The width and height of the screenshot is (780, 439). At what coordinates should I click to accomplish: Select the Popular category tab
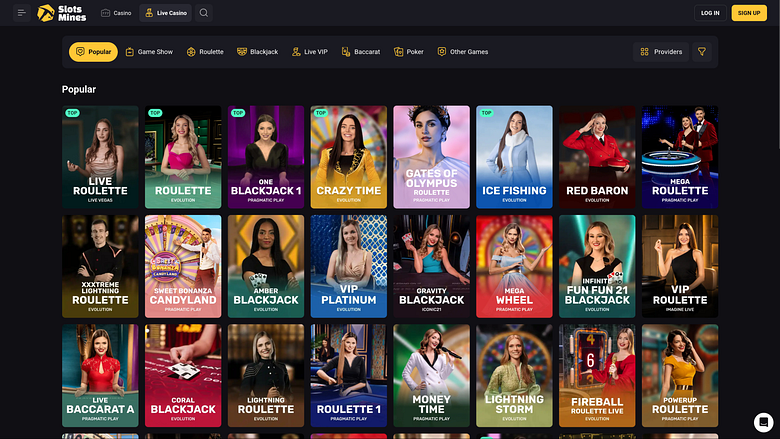tap(93, 52)
